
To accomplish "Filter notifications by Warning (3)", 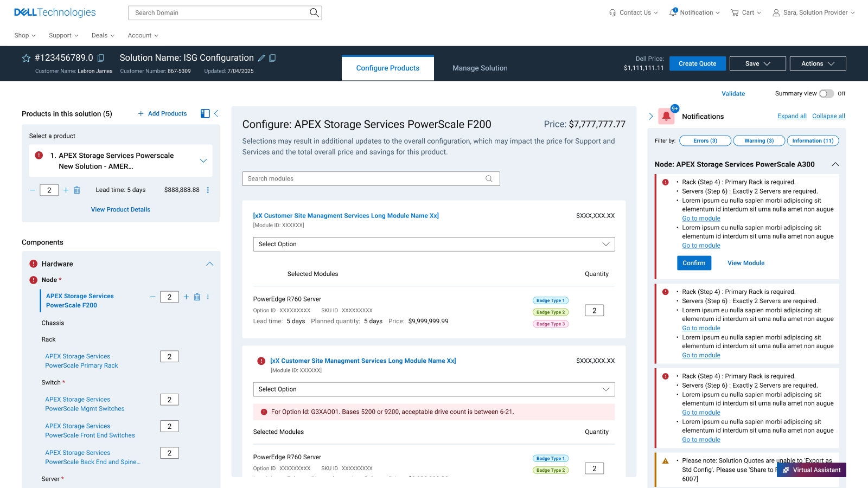I will pos(759,141).
